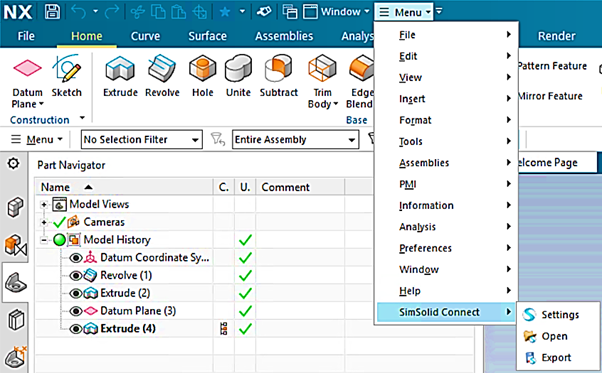This screenshot has height=373, width=602.
Task: Expand the Model Views tree node
Action: 44,205
